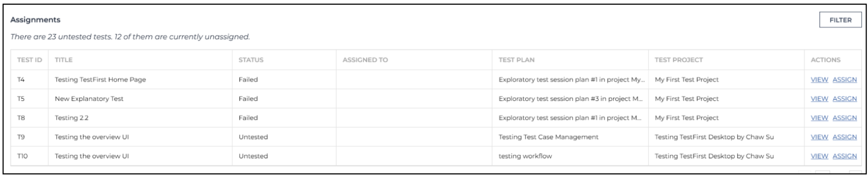View test T10 in testing workflow plan
The image size is (868, 176).
819,156
